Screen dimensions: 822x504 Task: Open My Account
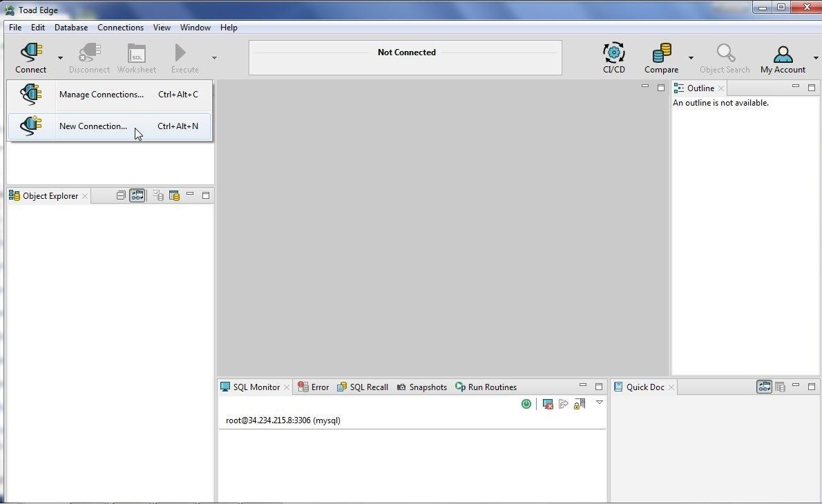[x=783, y=57]
